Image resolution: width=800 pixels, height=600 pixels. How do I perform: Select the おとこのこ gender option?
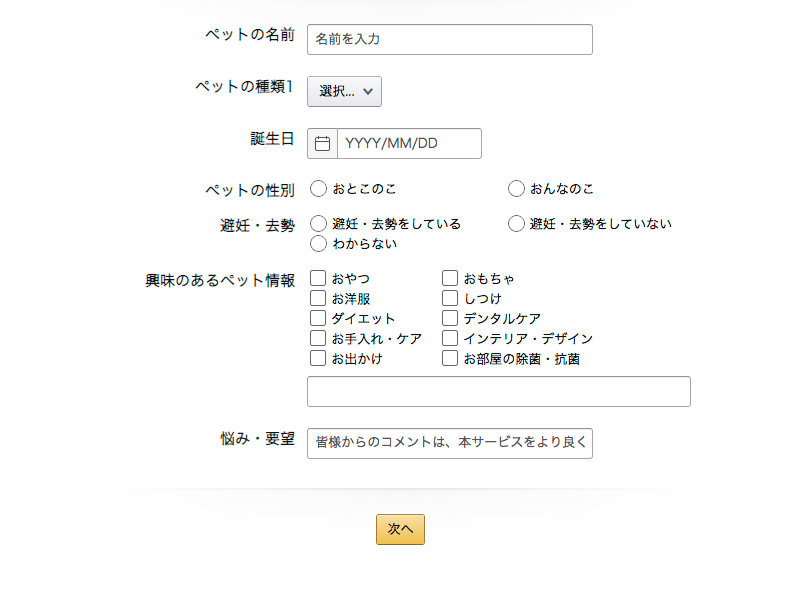pyautogui.click(x=318, y=188)
